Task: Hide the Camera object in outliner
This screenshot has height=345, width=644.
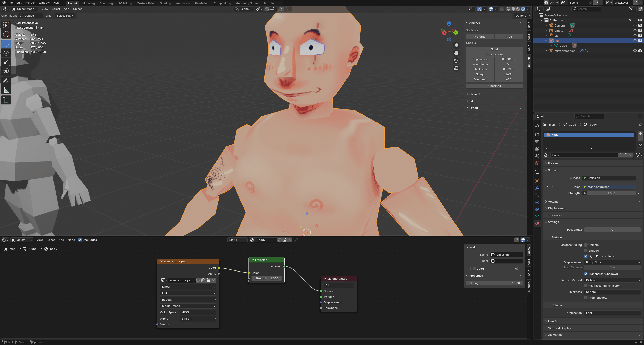Action: click(x=635, y=25)
